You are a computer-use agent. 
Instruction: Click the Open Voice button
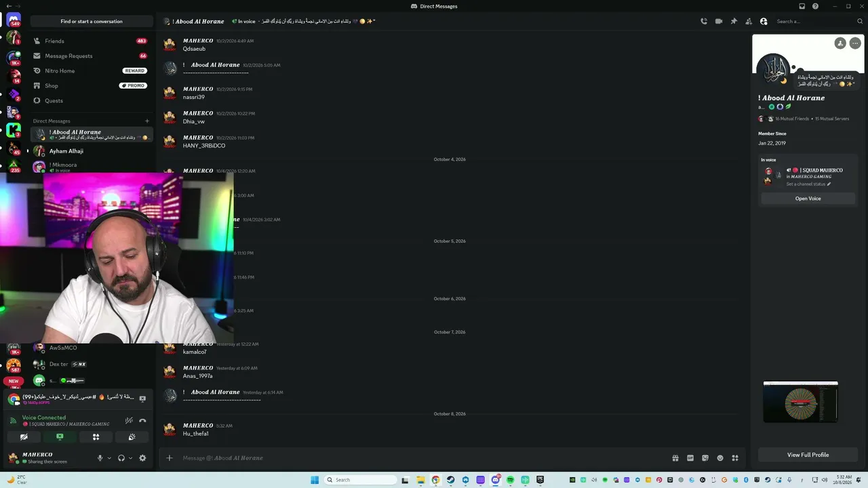pos(808,199)
